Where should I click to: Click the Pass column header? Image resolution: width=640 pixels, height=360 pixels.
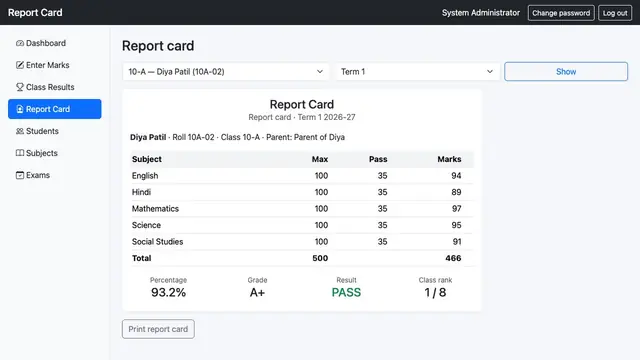[x=378, y=159]
